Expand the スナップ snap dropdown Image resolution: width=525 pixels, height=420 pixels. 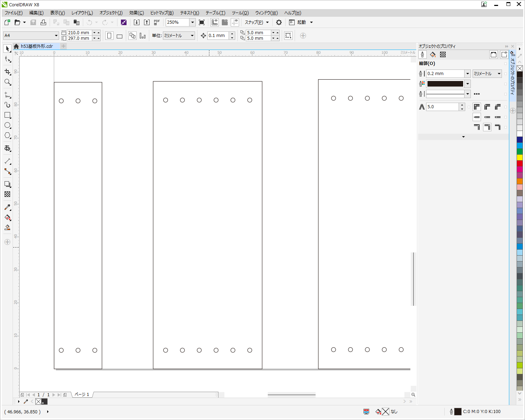point(267,22)
